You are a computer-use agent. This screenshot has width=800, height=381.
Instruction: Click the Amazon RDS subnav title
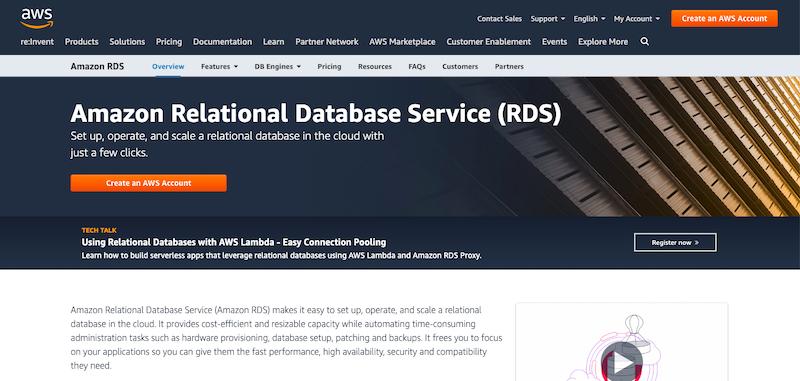[97, 66]
